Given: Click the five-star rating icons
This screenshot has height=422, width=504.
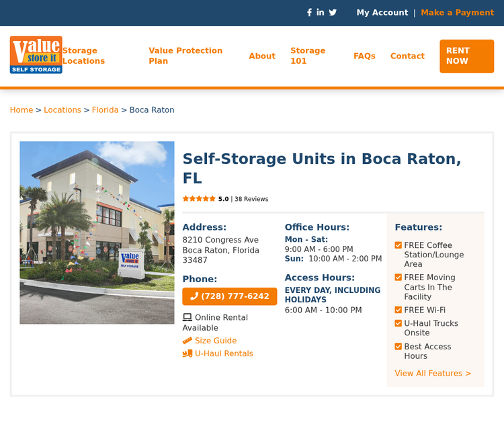Looking at the screenshot, I should (199, 199).
